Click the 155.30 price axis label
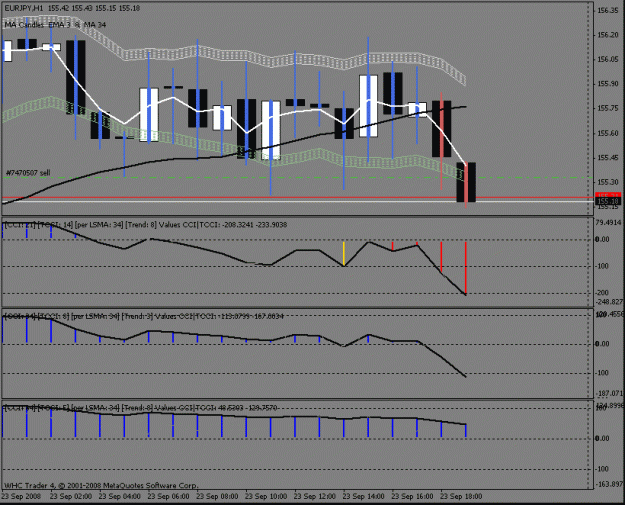 point(608,182)
